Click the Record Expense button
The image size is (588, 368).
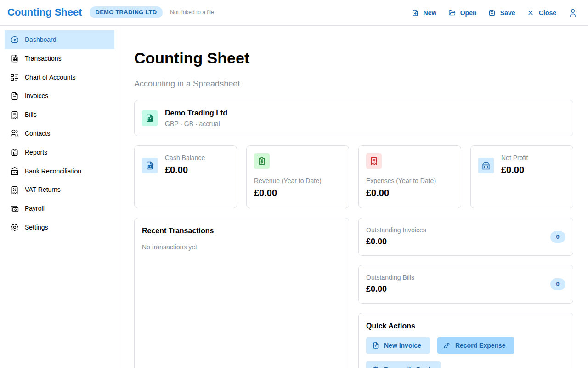476,345
